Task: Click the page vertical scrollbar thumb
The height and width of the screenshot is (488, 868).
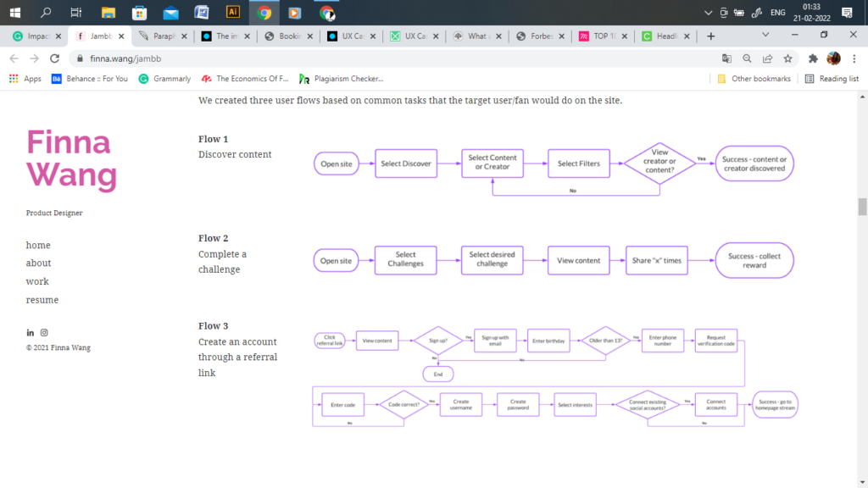Action: point(862,208)
